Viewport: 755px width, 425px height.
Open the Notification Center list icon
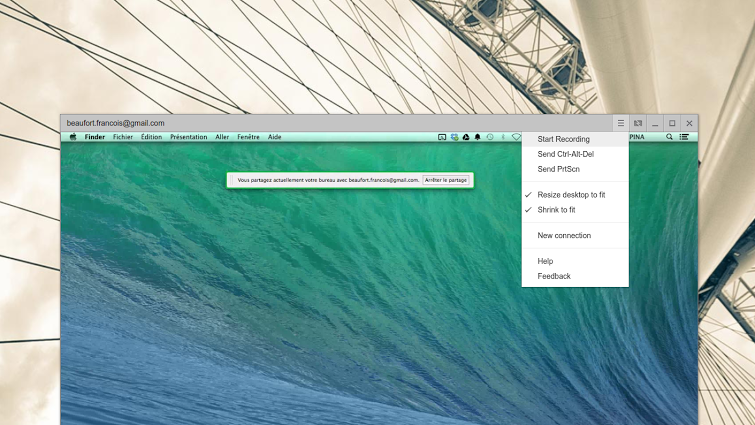[x=685, y=137]
